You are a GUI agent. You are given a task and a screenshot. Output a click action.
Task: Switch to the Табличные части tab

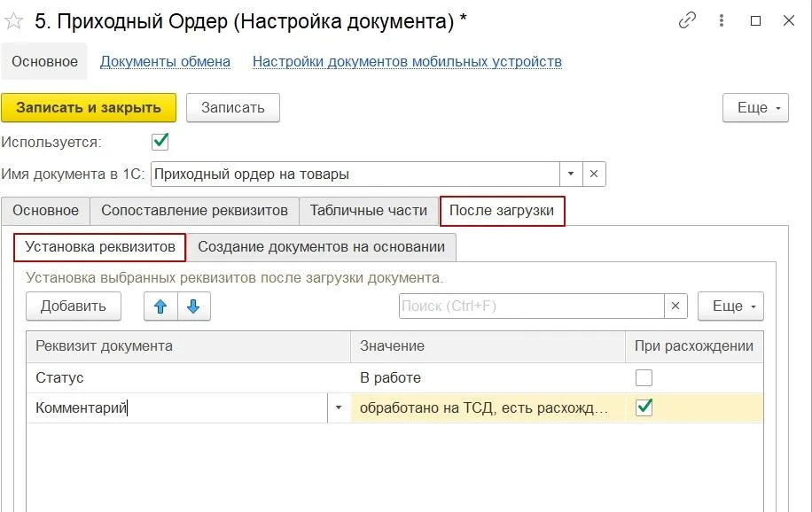[x=368, y=211]
